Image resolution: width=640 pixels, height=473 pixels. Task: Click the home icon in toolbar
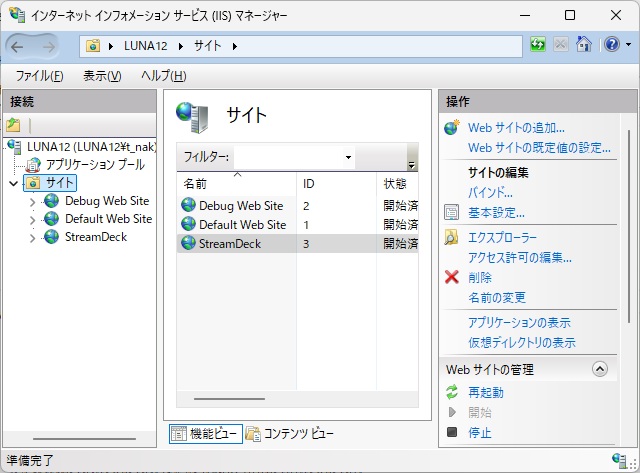[x=585, y=45]
